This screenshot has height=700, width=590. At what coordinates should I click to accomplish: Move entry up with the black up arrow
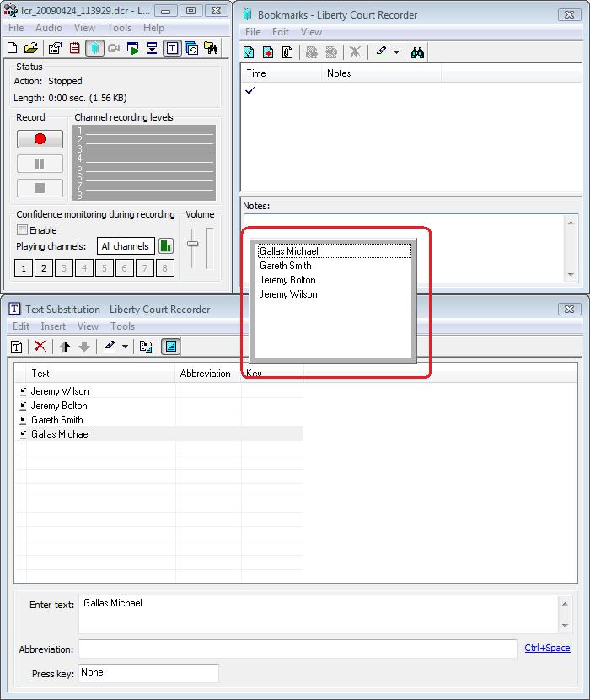[65, 347]
